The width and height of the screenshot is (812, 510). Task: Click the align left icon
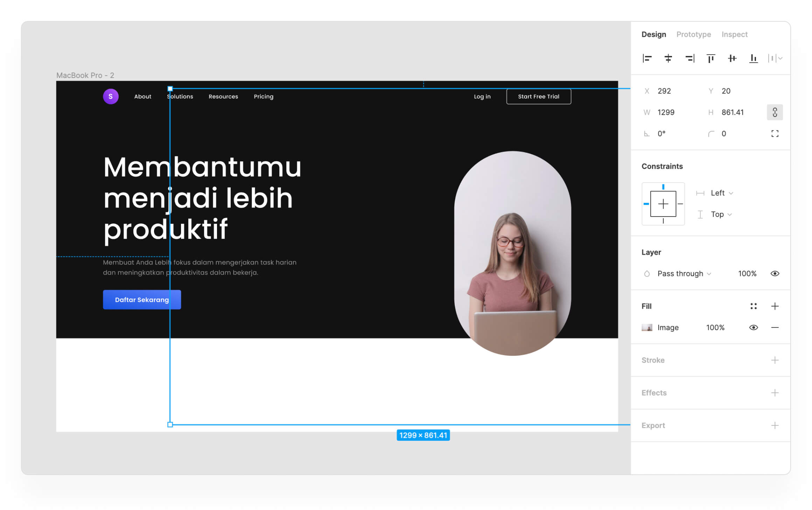click(x=647, y=58)
